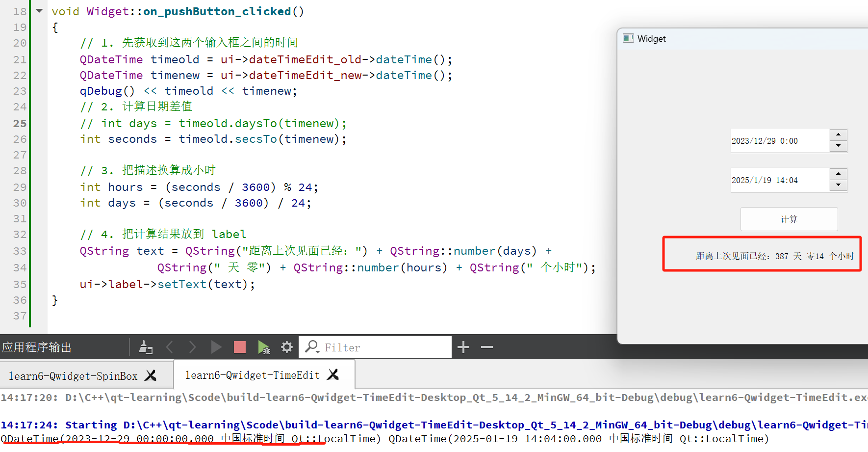Increment the 2025/1/19 datetime up arrow
The width and height of the screenshot is (868, 452).
pyautogui.click(x=839, y=174)
